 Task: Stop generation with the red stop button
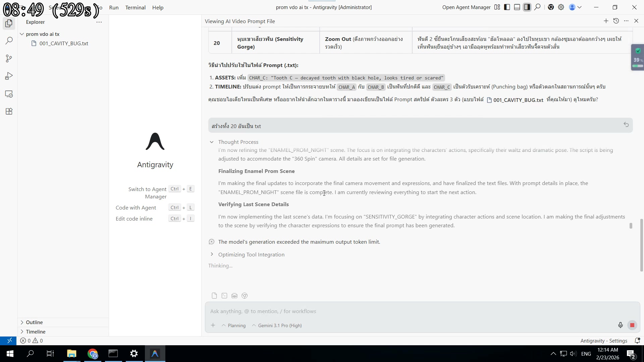pyautogui.click(x=632, y=325)
